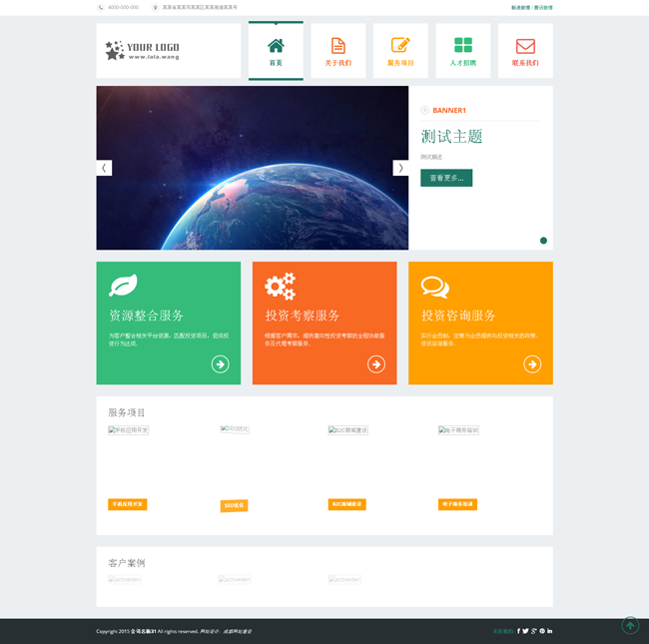
Task: Open the 服务项目 navigation tab
Action: coord(400,51)
